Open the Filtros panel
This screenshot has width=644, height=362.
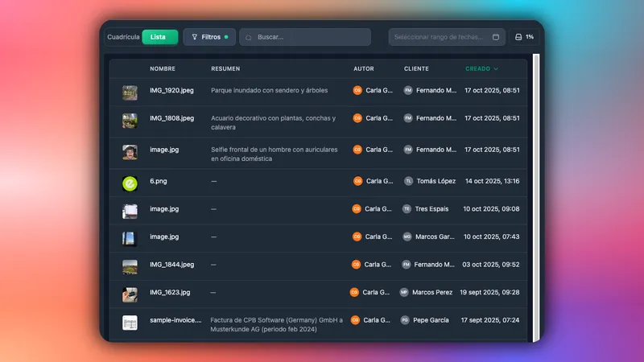209,37
